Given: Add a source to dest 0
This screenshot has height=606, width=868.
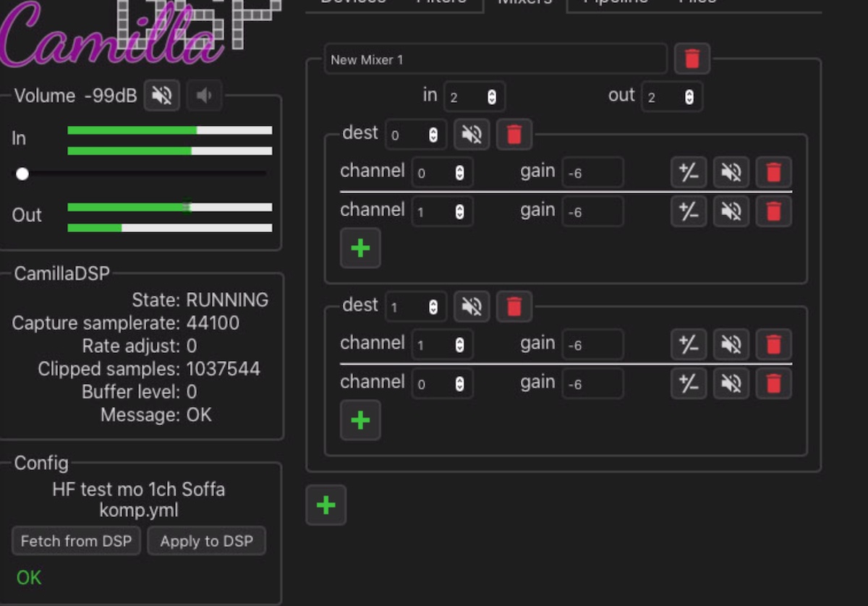Looking at the screenshot, I should pos(360,248).
